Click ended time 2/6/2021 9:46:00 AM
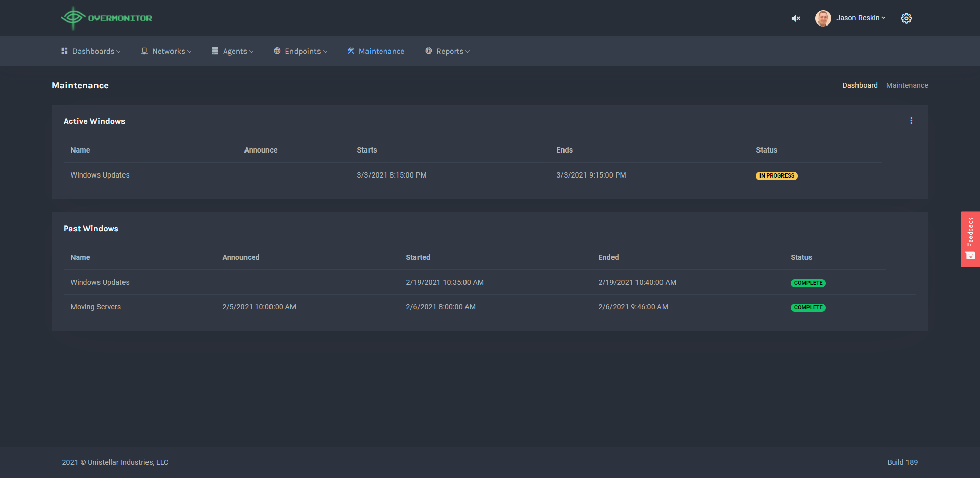This screenshot has width=980, height=478. point(633,307)
